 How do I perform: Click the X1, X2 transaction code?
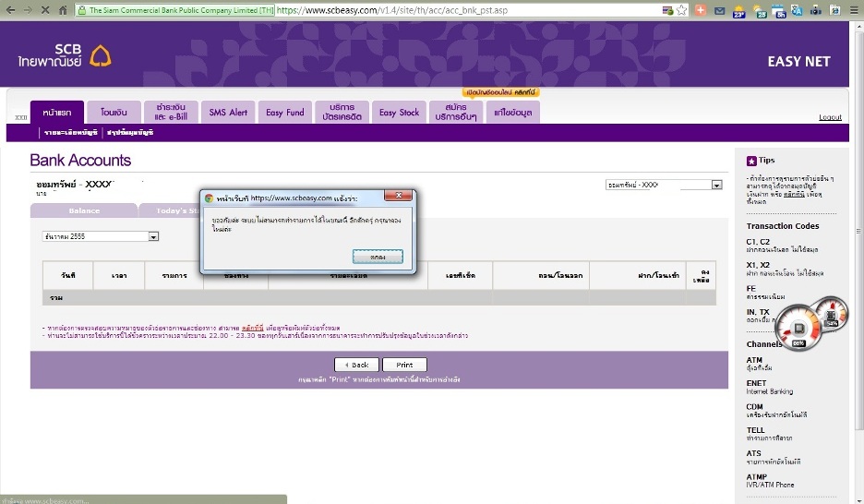785,269
